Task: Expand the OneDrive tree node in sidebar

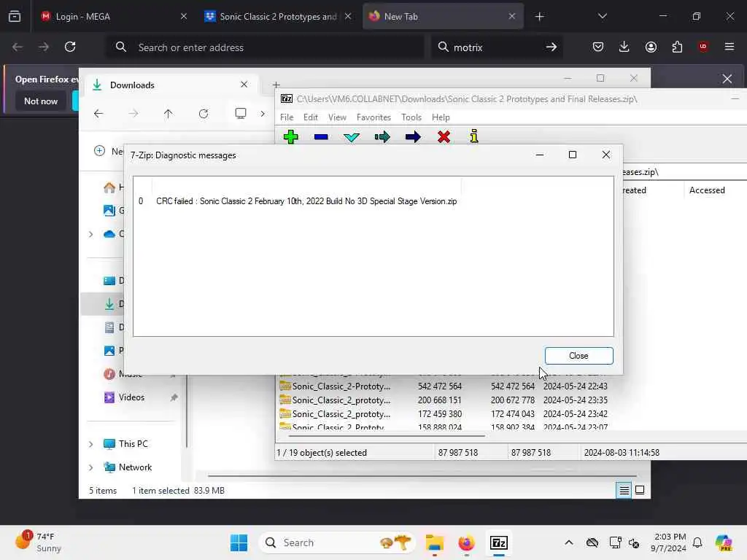Action: 90,234
